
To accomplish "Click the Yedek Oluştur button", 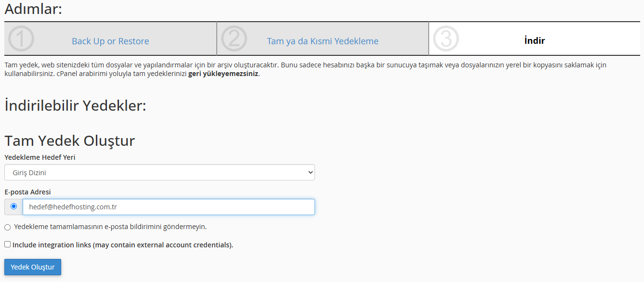I will click(x=33, y=267).
